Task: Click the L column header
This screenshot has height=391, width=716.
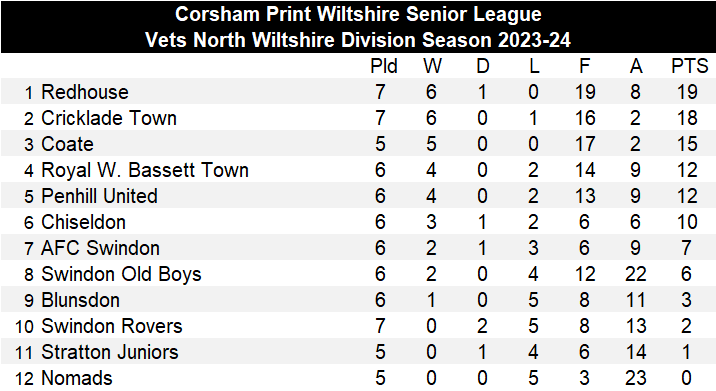Action: click(534, 66)
